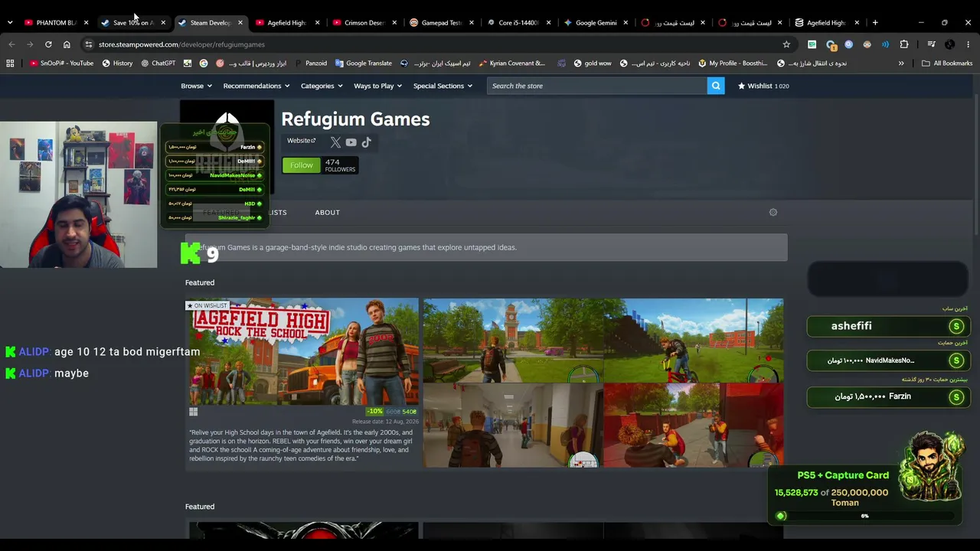980x551 pixels.
Task: Click the blue sound-wave extension icon
Action: 886,44
